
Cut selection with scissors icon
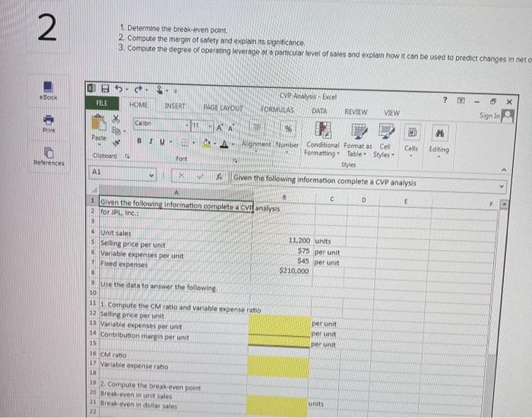tap(116, 119)
